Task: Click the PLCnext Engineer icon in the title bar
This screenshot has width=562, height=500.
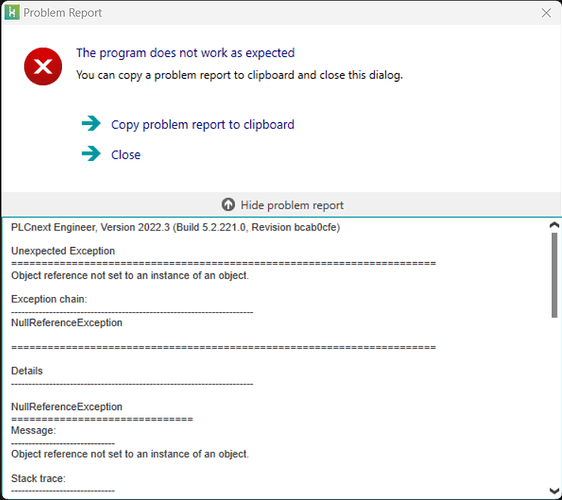Action: 12,13
